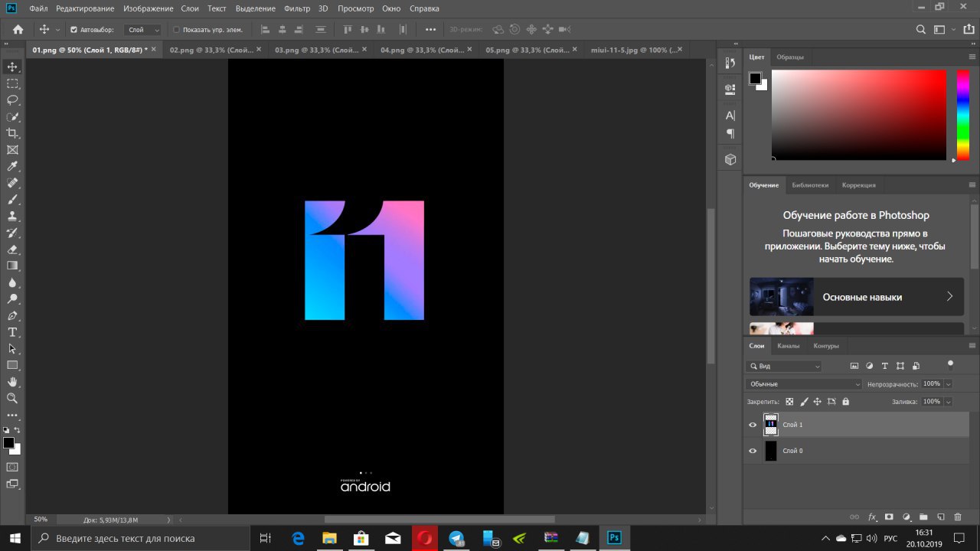Open the status bar info arrow

pyautogui.click(x=168, y=520)
